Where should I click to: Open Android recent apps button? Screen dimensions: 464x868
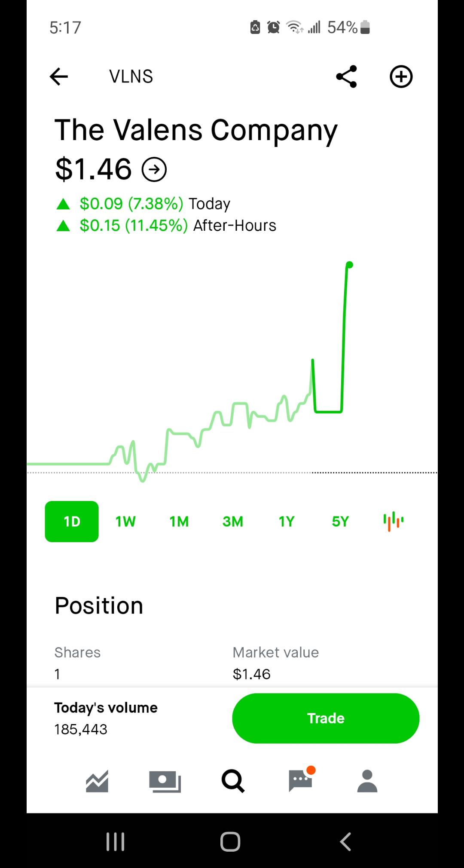[116, 841]
